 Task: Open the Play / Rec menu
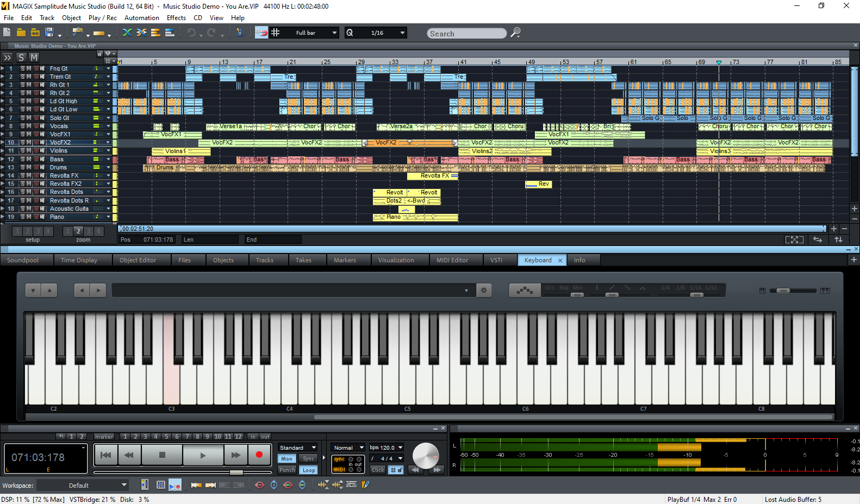click(x=103, y=18)
